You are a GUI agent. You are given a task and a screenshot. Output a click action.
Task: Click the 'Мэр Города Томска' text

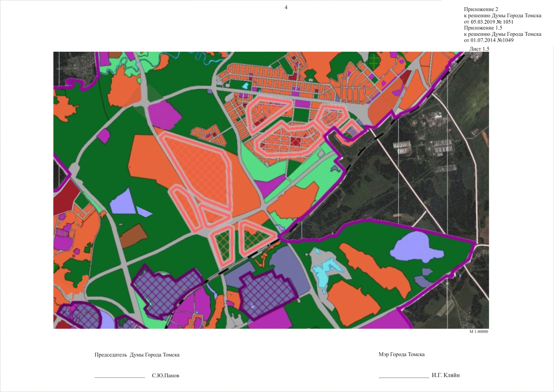pyautogui.click(x=402, y=354)
